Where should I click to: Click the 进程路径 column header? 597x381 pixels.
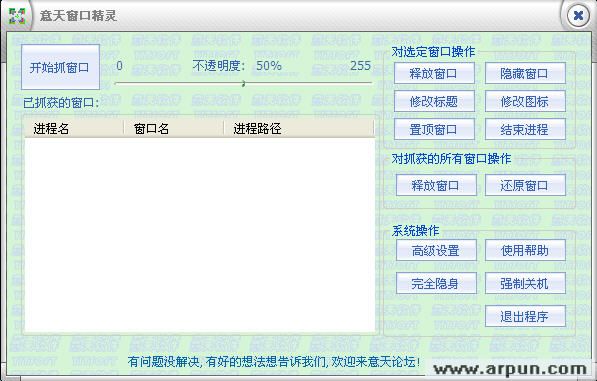[299, 129]
